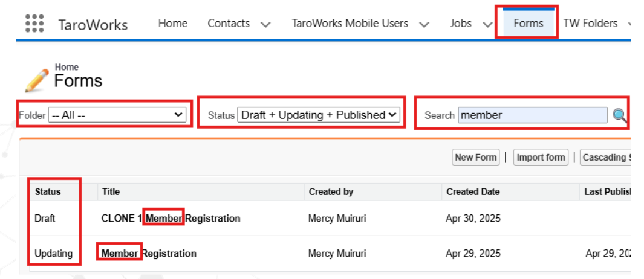Expand the Contacts tab chevron
This screenshot has width=644, height=279.
265,24
